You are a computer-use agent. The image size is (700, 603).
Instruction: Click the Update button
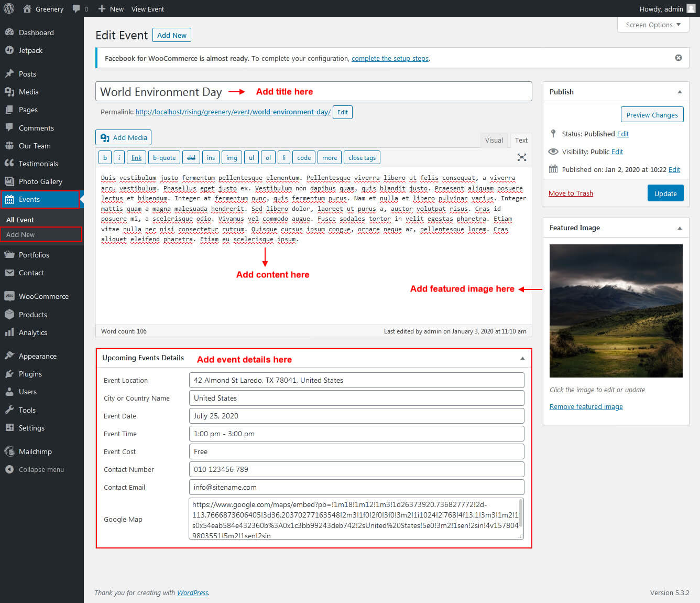point(665,193)
